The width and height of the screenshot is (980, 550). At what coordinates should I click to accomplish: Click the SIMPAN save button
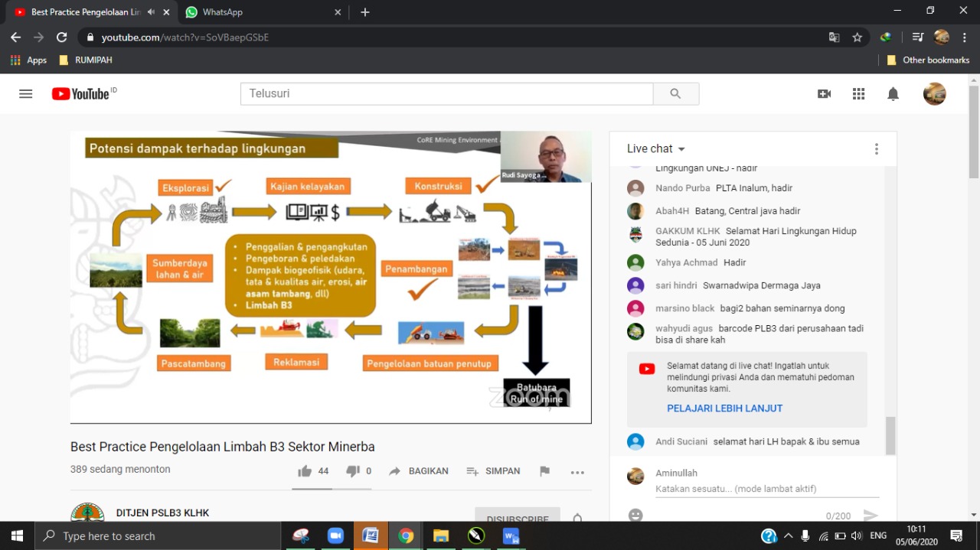tap(493, 471)
